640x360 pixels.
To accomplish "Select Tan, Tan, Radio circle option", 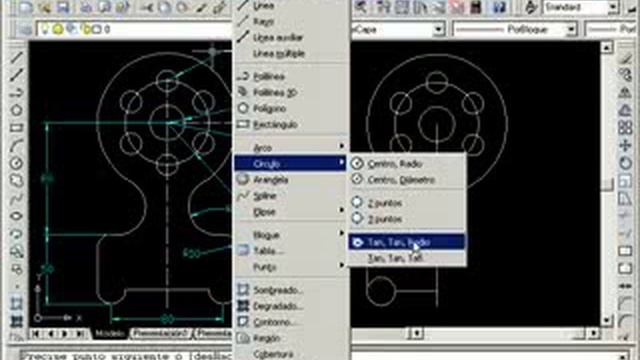I will click(407, 242).
